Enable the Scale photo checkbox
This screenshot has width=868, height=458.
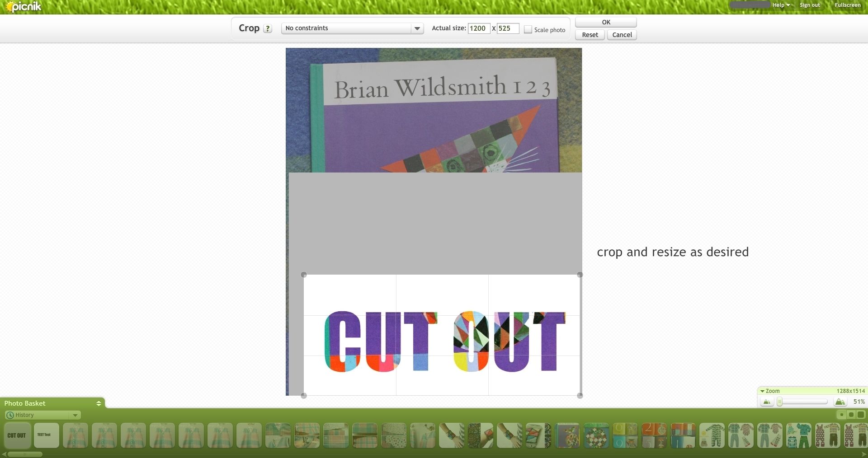coord(528,29)
